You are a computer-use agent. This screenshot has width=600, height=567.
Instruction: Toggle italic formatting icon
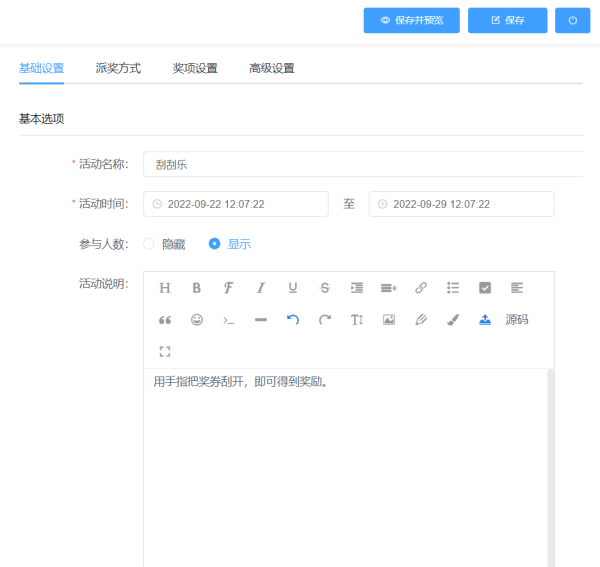coord(261,288)
